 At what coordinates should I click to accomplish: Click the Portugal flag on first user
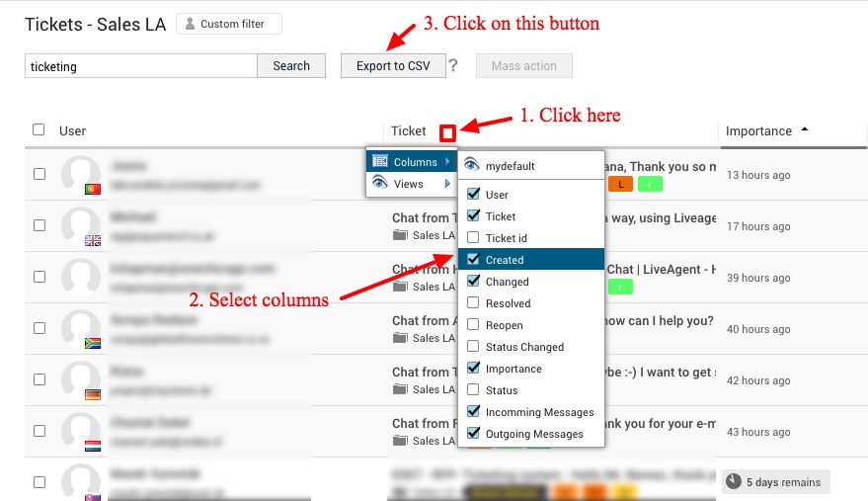click(x=93, y=188)
